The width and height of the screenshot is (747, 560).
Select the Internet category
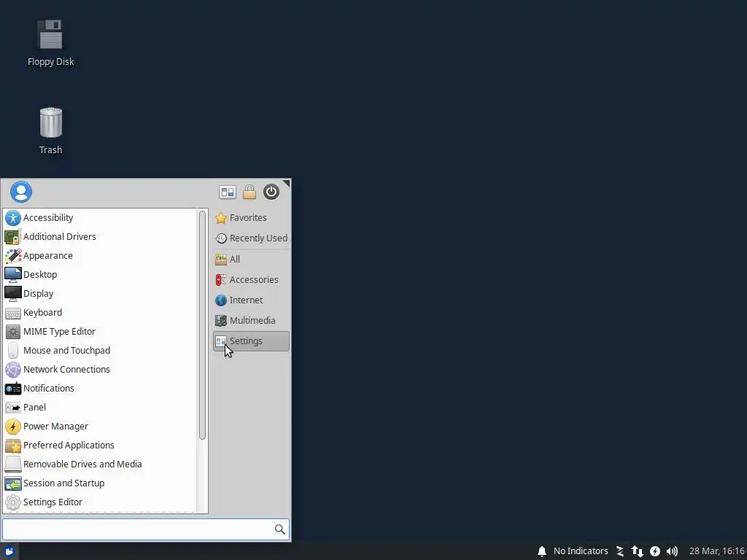click(x=251, y=300)
